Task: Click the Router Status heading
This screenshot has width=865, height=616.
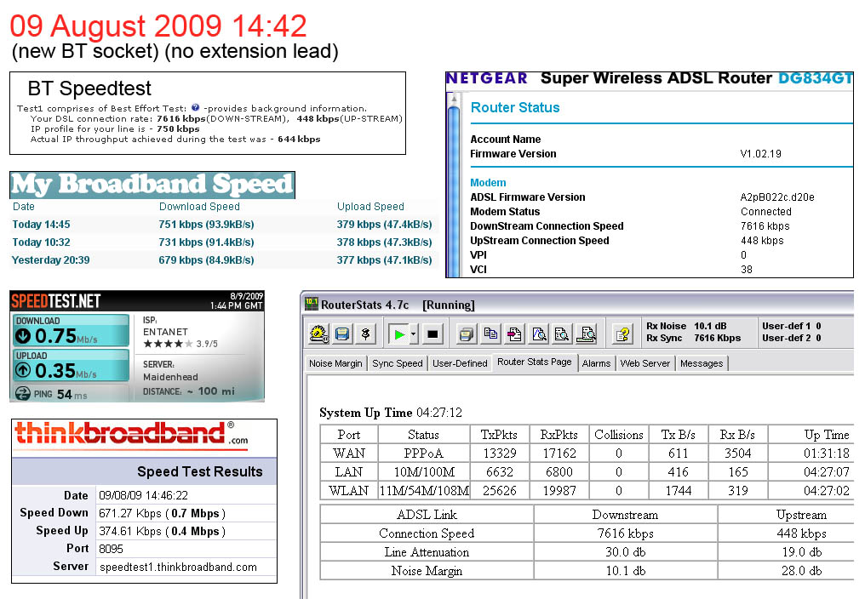Action: pyautogui.click(x=515, y=107)
